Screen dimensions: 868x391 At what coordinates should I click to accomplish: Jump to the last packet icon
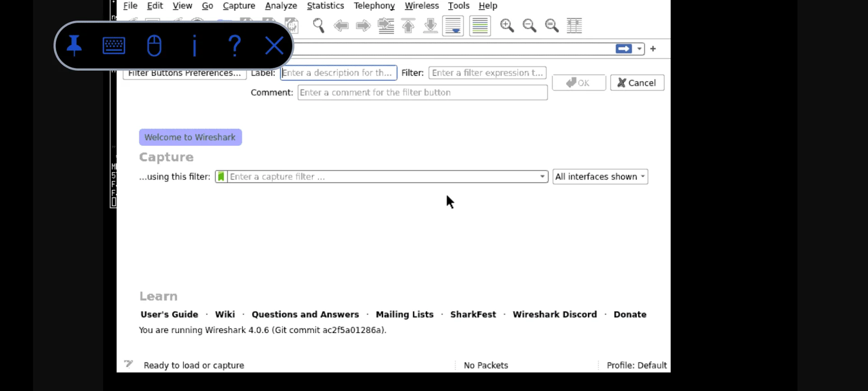tap(430, 26)
